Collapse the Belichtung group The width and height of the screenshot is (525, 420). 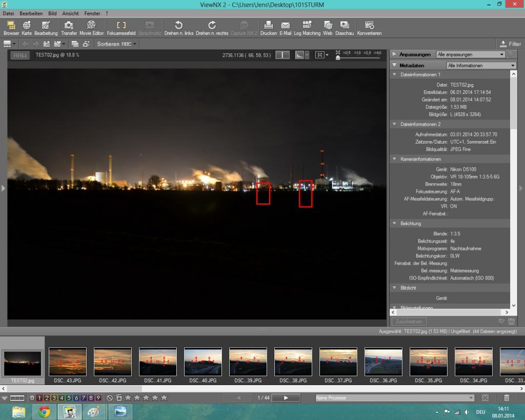point(394,223)
